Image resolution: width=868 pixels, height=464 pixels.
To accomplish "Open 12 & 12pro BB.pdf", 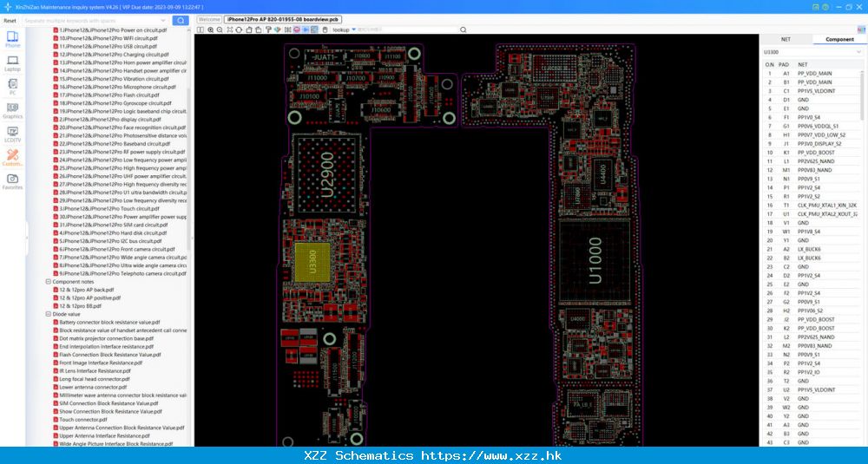I will point(77,306).
